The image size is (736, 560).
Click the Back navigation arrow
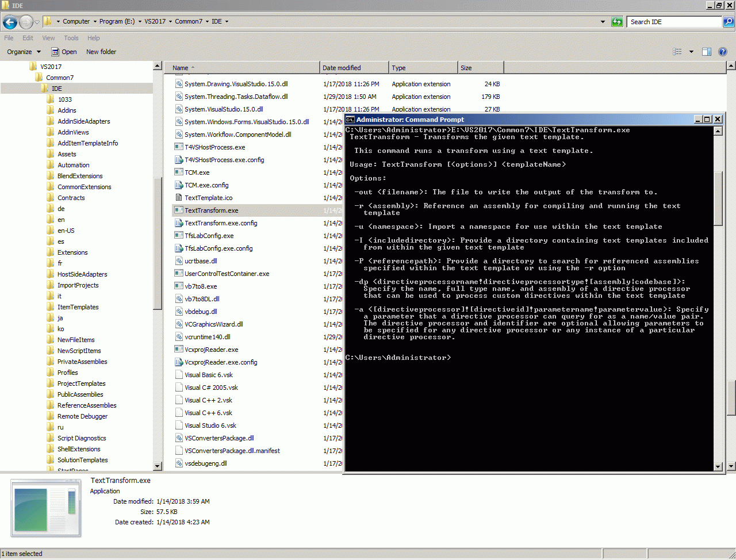click(x=10, y=22)
